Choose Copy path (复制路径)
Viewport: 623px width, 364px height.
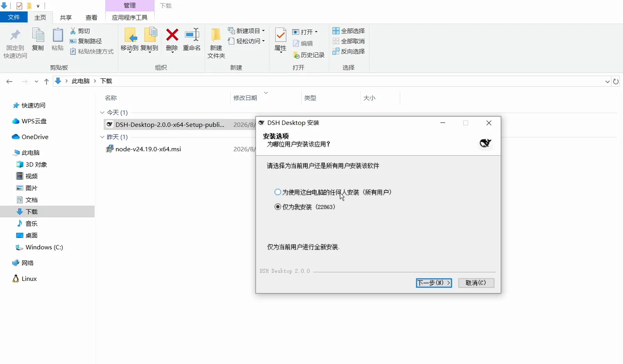click(x=86, y=41)
